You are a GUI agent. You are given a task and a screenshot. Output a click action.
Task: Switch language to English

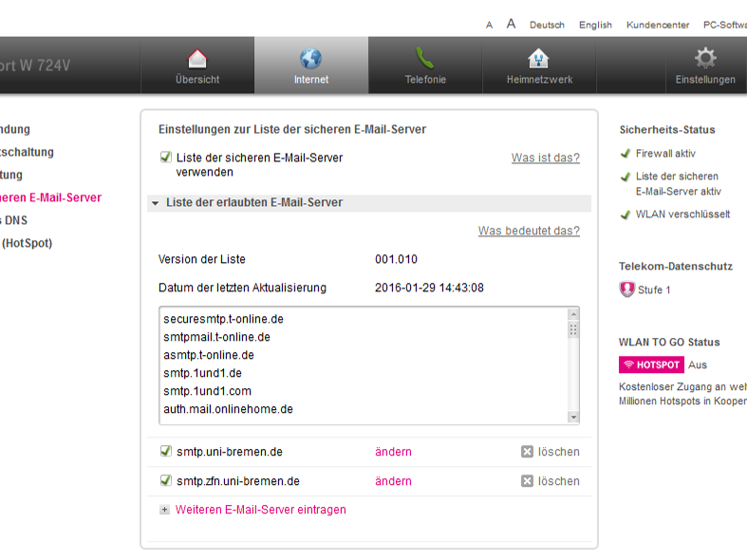tap(595, 26)
